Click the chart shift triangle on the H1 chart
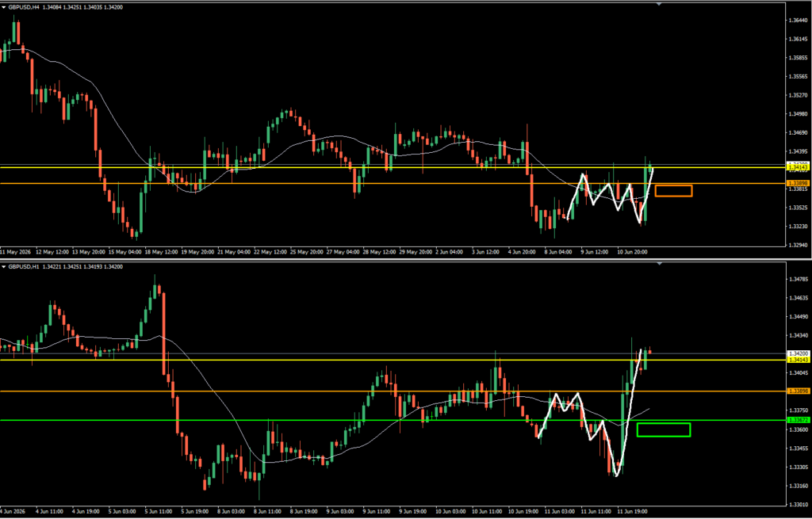812x519 pixels. 659,264
